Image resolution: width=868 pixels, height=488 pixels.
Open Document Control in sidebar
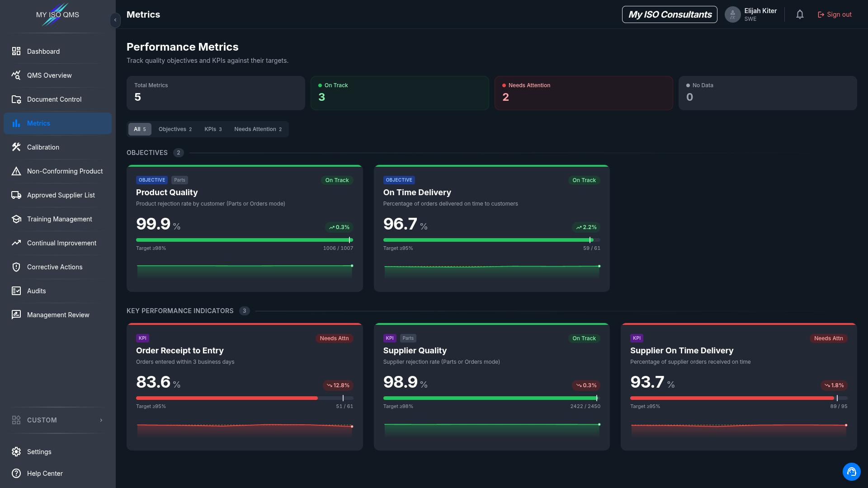[57, 99]
